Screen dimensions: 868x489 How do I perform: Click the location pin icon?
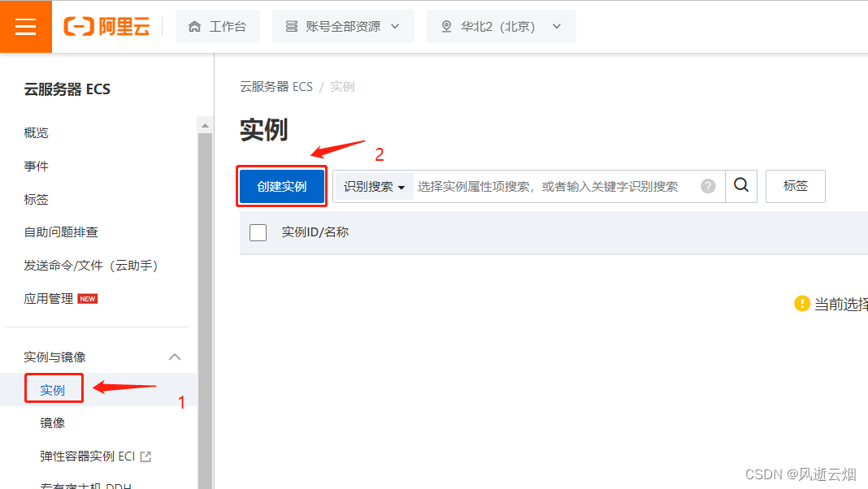pos(446,27)
